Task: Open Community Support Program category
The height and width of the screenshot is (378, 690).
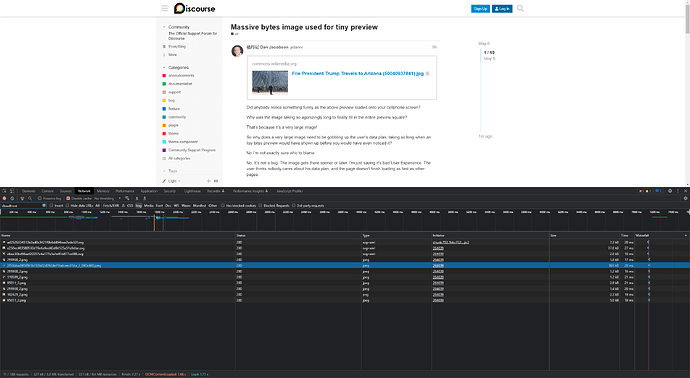Action: coord(192,150)
